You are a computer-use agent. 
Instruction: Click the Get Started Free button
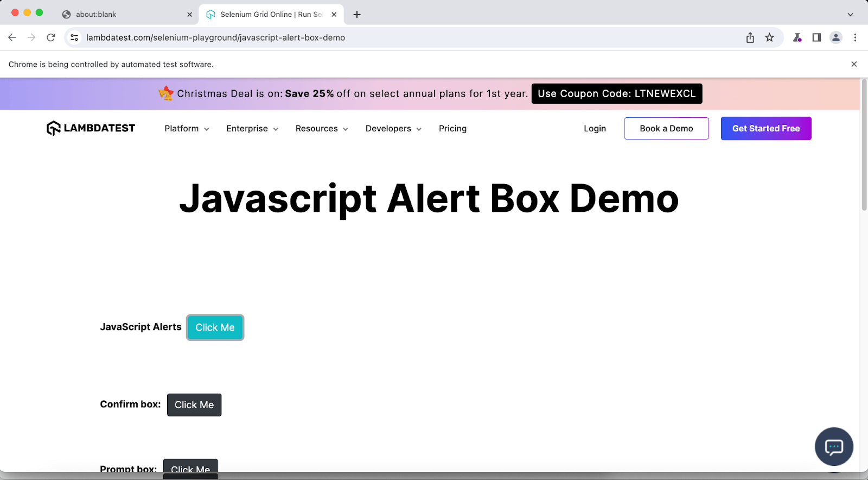pos(766,129)
